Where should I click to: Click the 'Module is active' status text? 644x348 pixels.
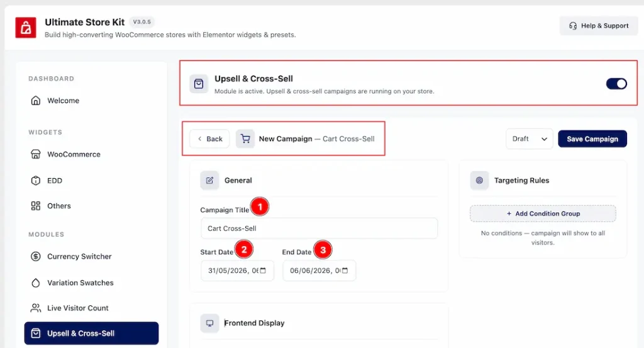pos(324,91)
